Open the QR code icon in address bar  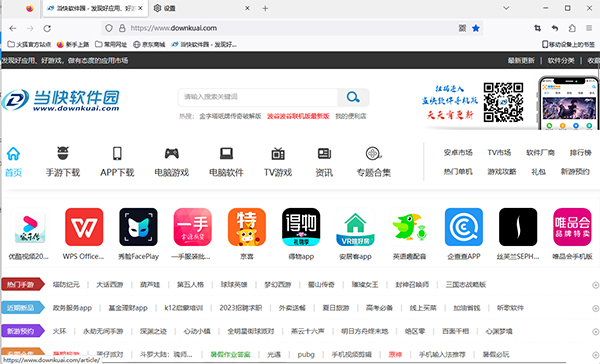coord(462,28)
